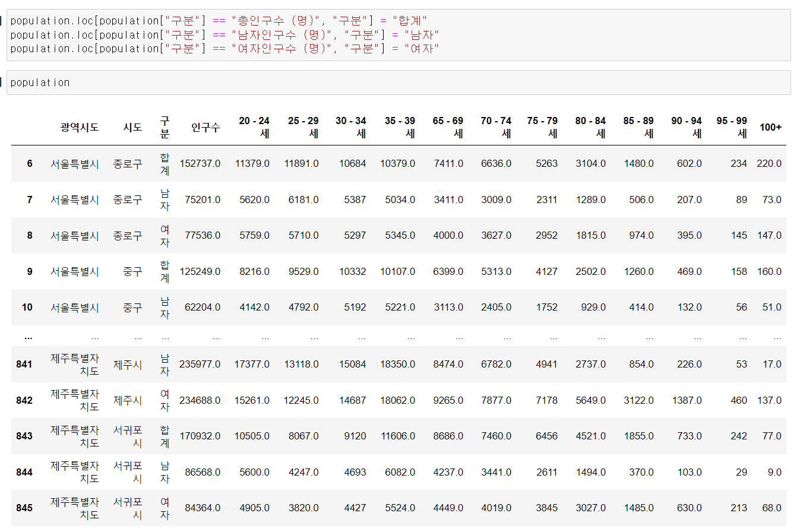
Task: Click cell value 152737.0 in row 6
Action: 200,163
